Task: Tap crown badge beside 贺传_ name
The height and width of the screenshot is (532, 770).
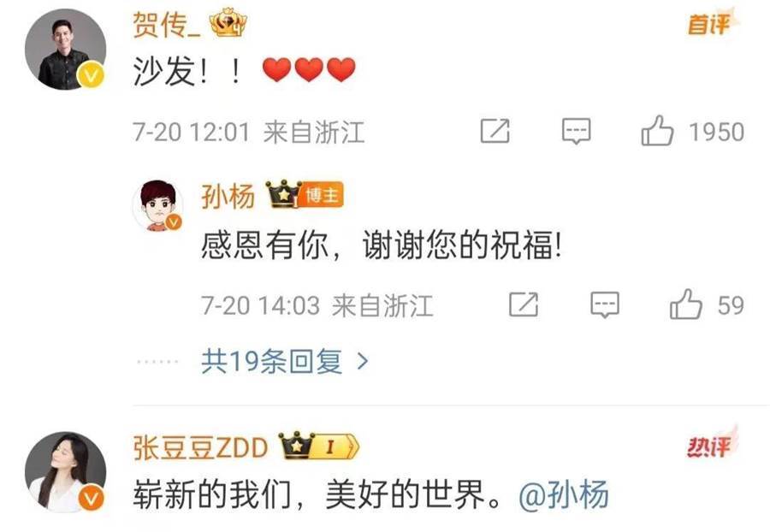Action: [x=228, y=22]
